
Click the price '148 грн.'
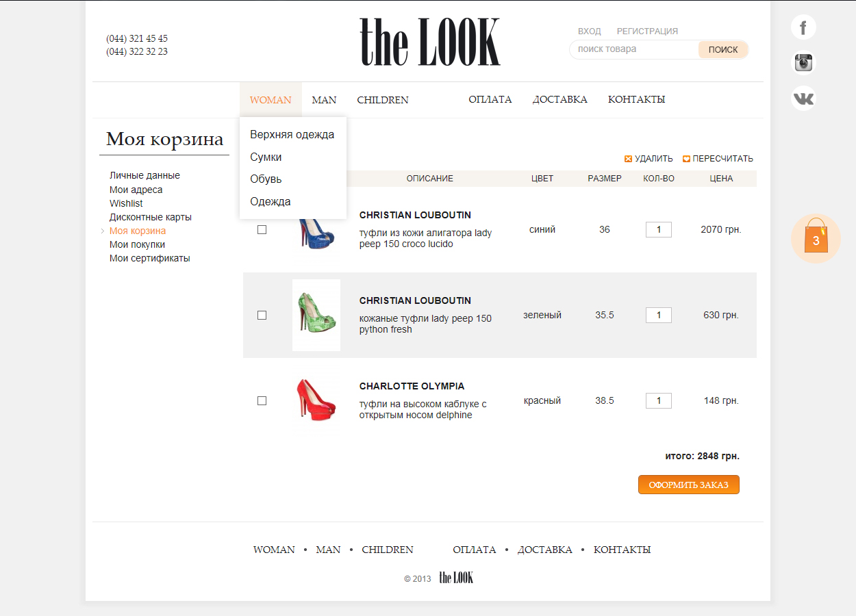(x=721, y=401)
